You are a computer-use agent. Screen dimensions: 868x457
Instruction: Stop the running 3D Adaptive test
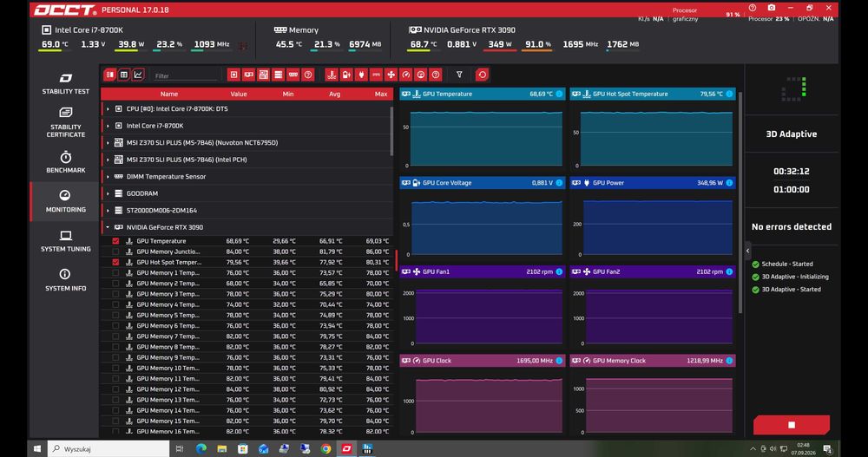(x=792, y=425)
